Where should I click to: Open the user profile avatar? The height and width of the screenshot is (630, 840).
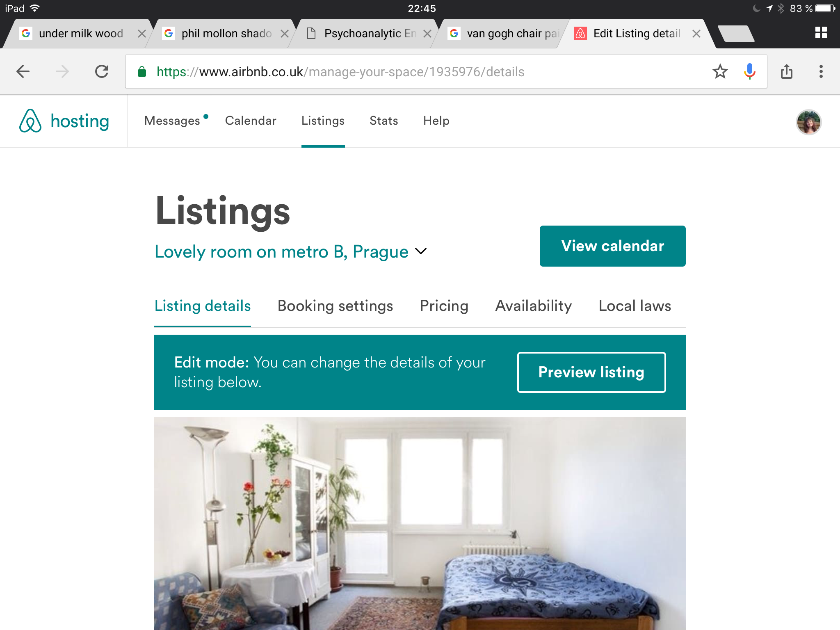pos(808,122)
